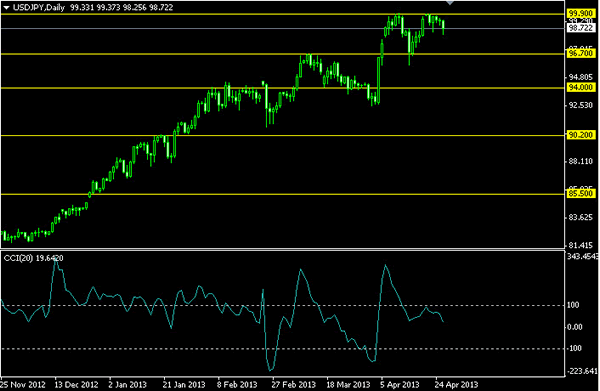Click the 81.415 price scale value
The width and height of the screenshot is (600, 391).
click(580, 245)
